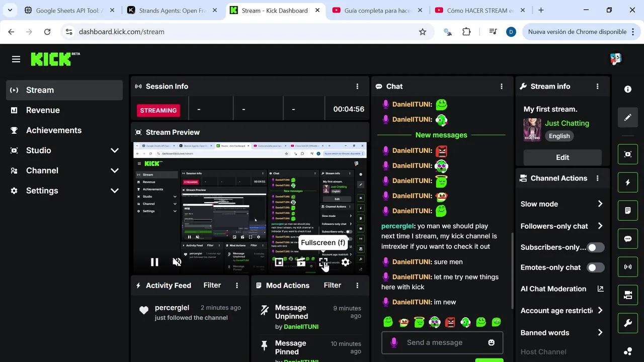Toggle the Mod Actions document icon in the right toolbar

[628, 211]
